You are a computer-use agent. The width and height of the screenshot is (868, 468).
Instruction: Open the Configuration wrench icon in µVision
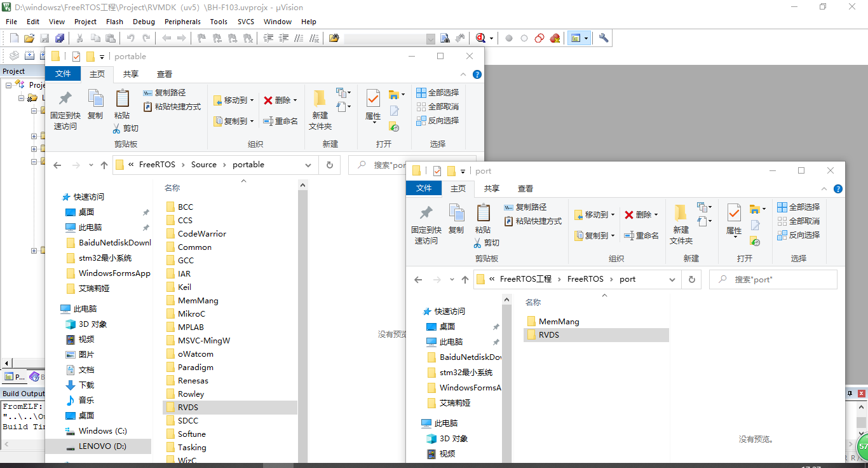tap(602, 38)
